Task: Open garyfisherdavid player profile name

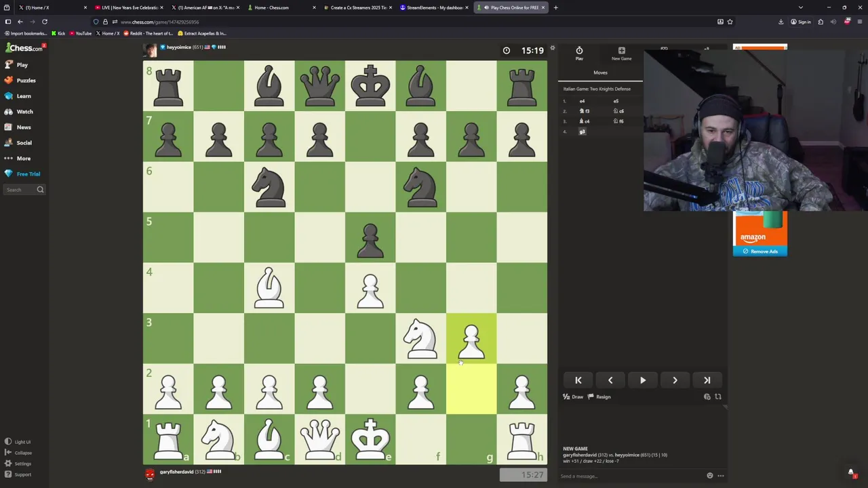Action: [x=176, y=472]
